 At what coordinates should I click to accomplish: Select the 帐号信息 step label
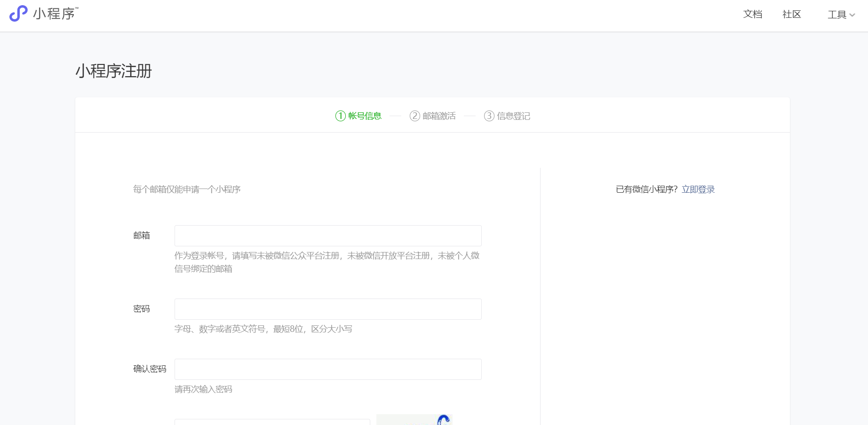point(365,116)
